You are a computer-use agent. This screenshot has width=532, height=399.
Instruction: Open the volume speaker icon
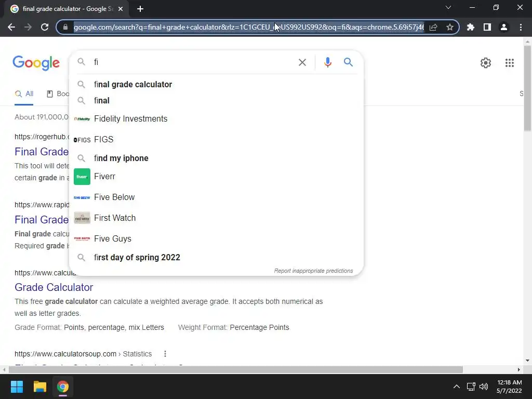point(484,387)
